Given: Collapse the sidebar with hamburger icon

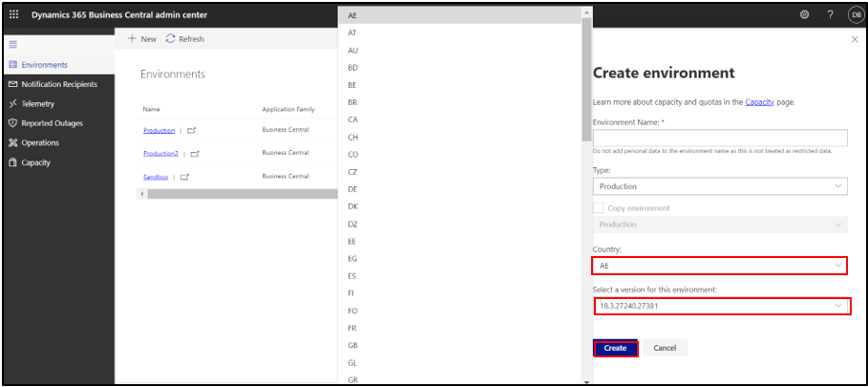Looking at the screenshot, I should tap(13, 44).
